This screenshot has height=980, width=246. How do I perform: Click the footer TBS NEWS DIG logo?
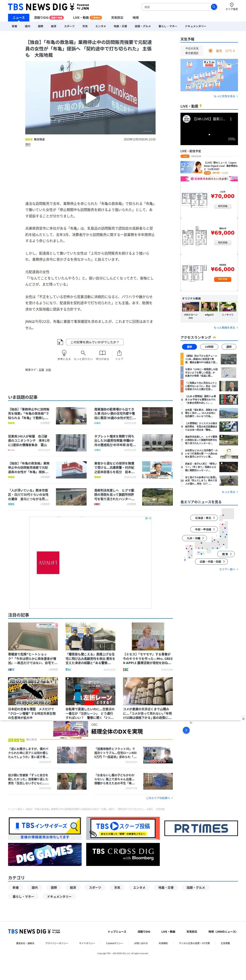(x=34, y=931)
